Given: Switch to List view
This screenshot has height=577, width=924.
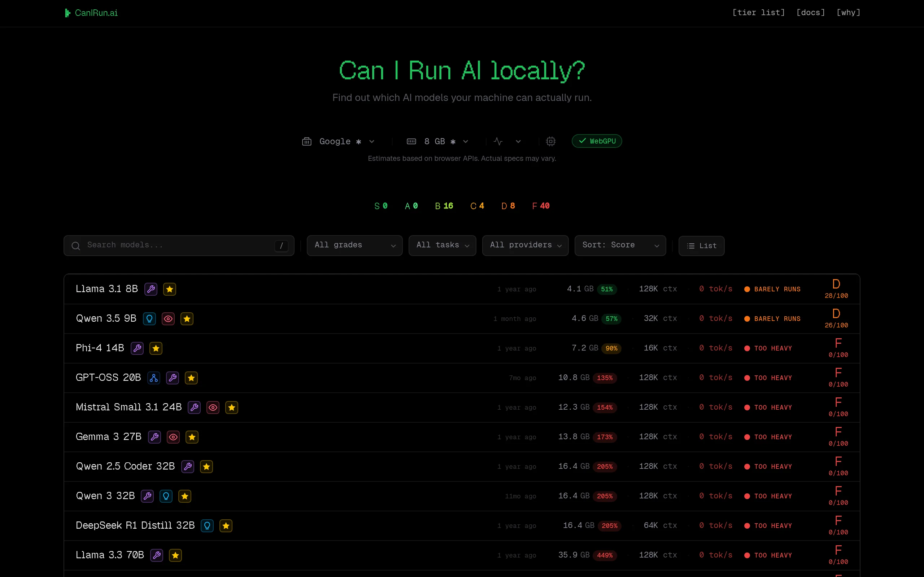Looking at the screenshot, I should 701,246.
